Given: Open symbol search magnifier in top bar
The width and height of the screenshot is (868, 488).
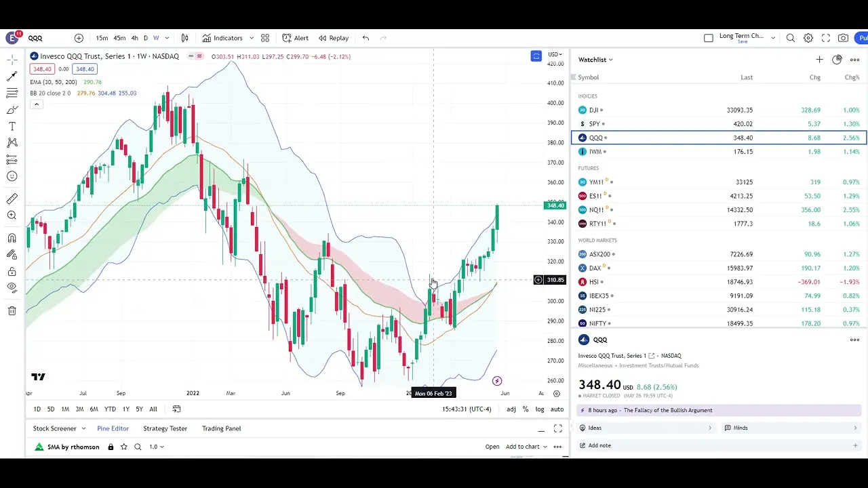Looking at the screenshot, I should pyautogui.click(x=791, y=38).
